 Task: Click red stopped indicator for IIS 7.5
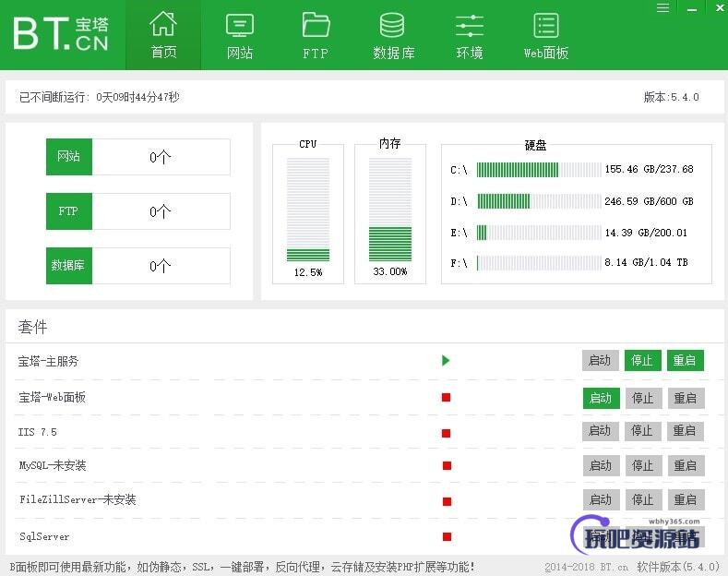tap(447, 433)
